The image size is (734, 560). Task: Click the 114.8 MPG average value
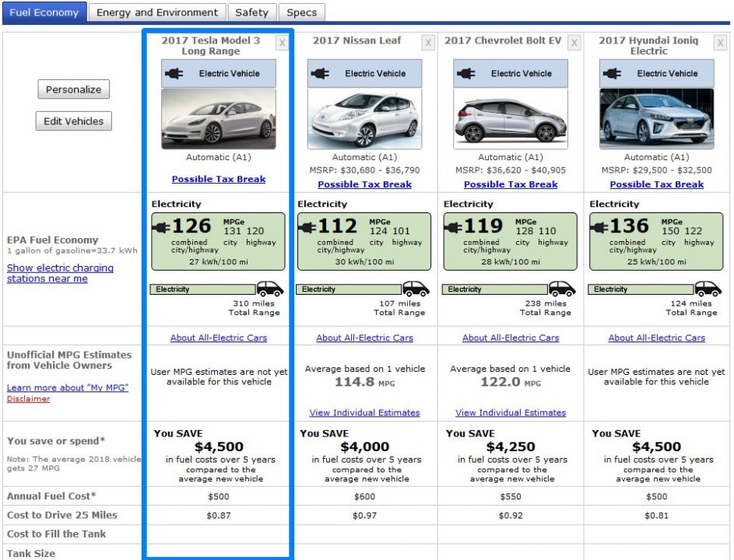(364, 382)
